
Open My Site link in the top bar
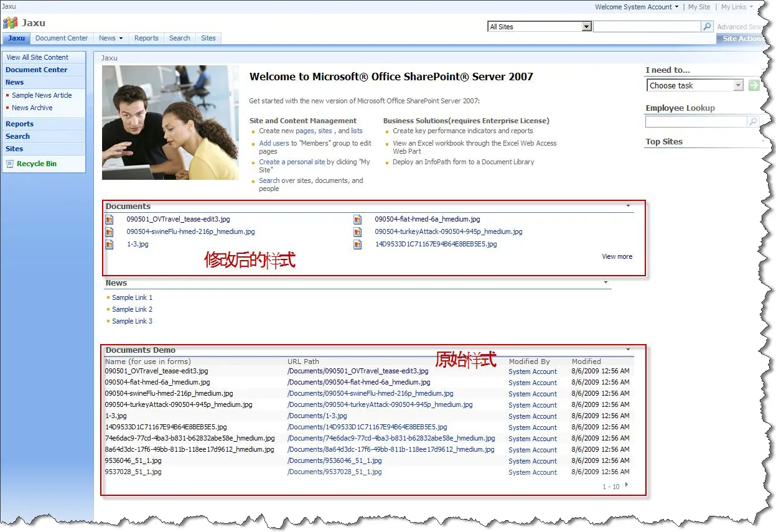699,7
